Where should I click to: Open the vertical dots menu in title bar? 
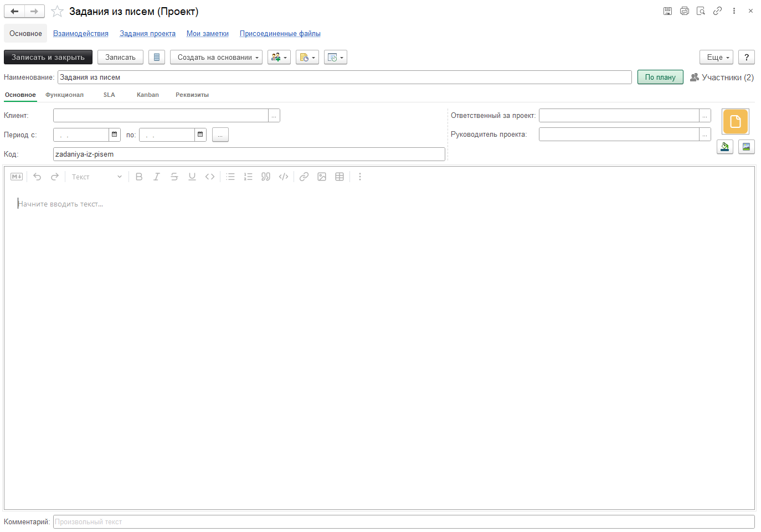pos(734,11)
